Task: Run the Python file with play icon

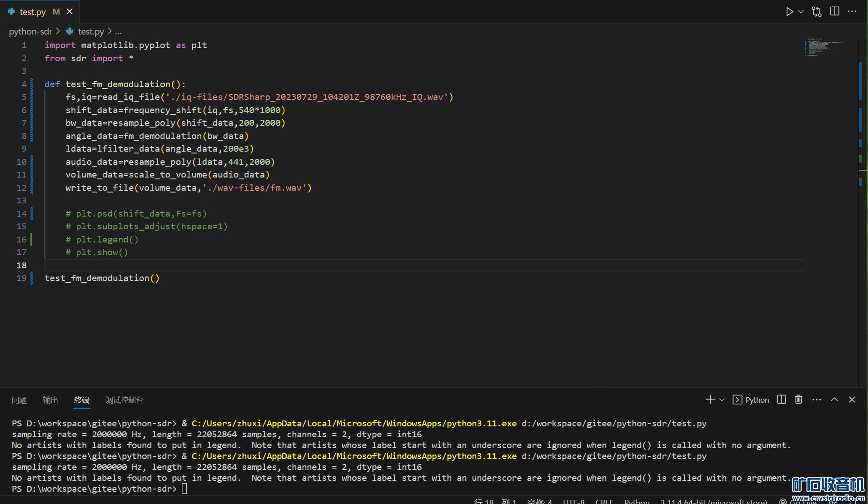Action: pos(789,12)
